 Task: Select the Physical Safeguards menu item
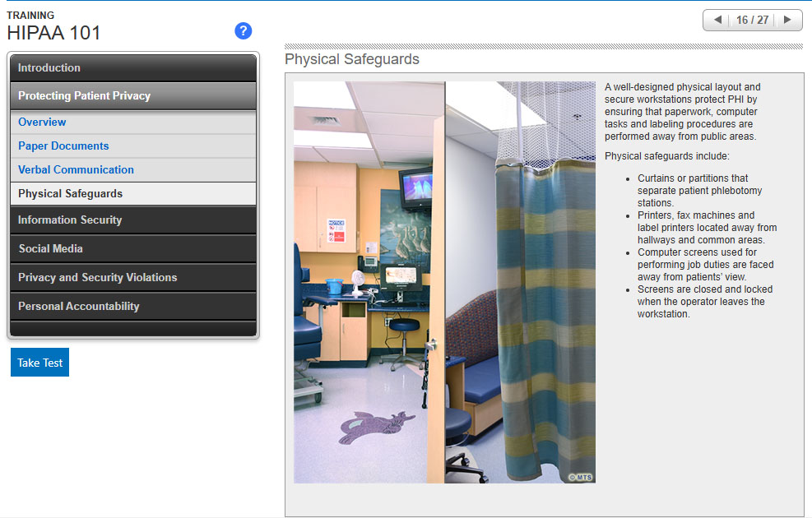tap(70, 194)
